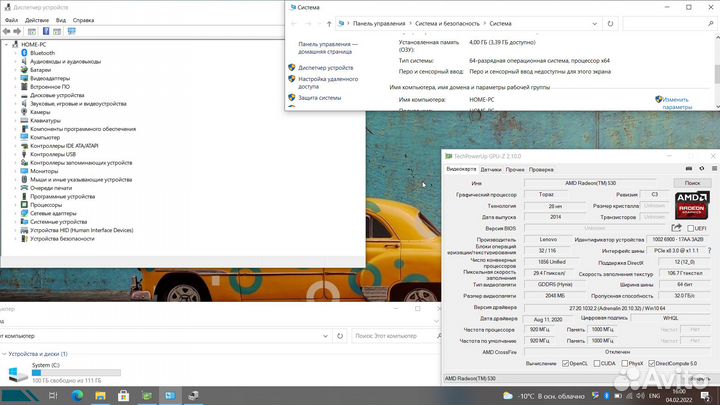Screen dimensions: 720x405
Task: Open the Файл menu in Device Manager
Action: pyautogui.click(x=11, y=20)
